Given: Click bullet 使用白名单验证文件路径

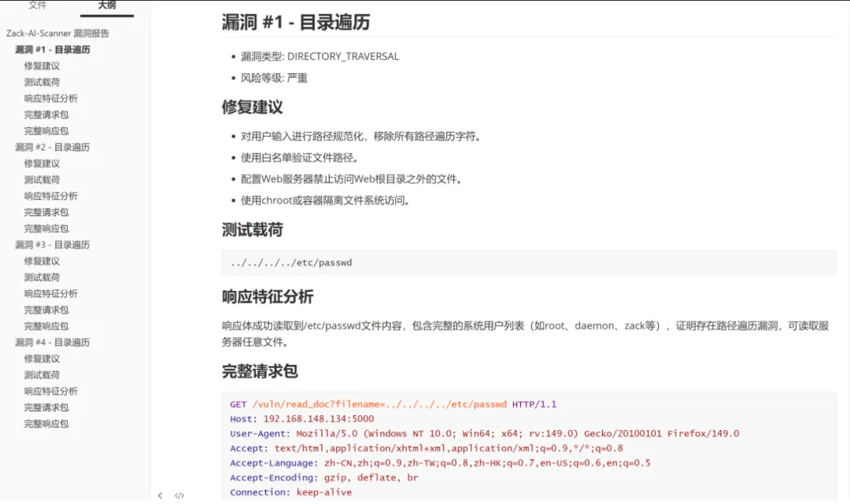Looking at the screenshot, I should pyautogui.click(x=300, y=158).
